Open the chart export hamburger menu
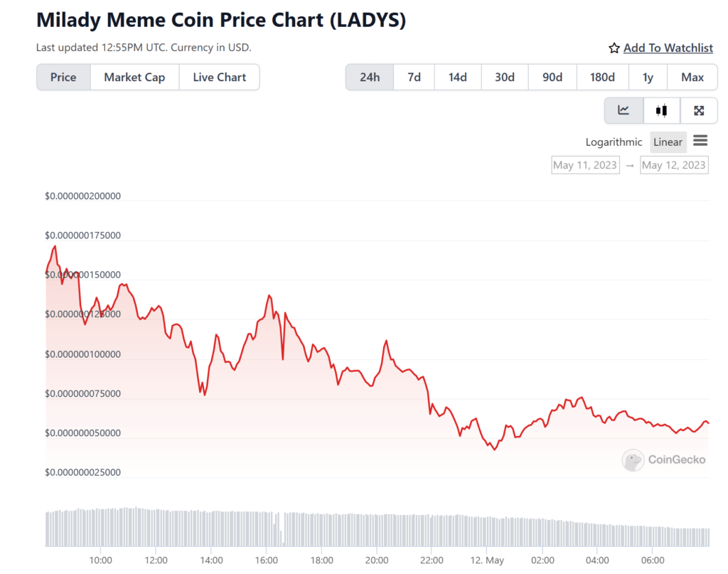728x574 pixels. [x=700, y=141]
